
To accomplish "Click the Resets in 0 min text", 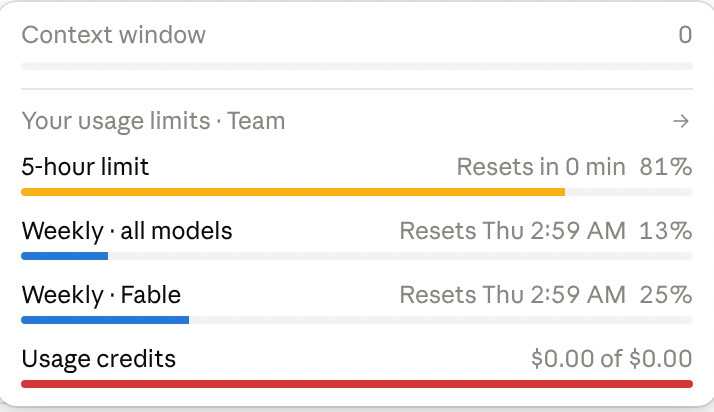I will 541,167.
